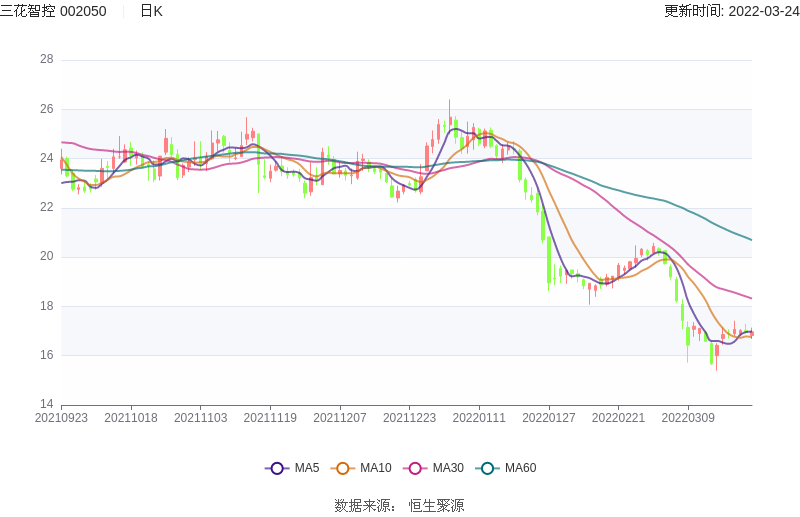Click the 28 price label on y-axis
The width and height of the screenshot is (800, 517).
coord(46,59)
